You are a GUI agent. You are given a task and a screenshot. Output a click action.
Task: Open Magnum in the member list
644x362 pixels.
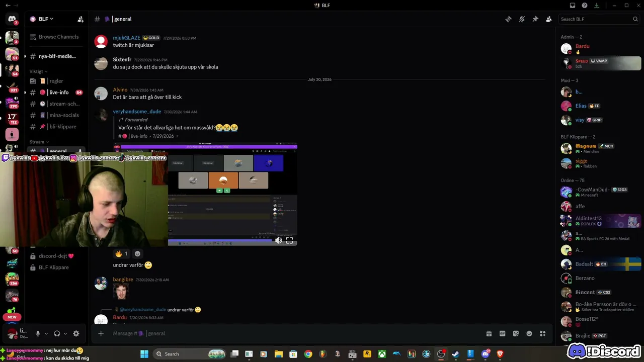[x=601, y=148]
